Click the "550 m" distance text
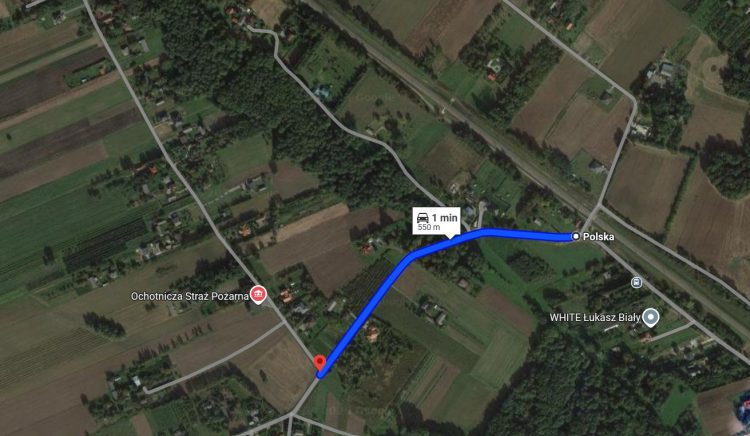This screenshot has width=750, height=436. (x=429, y=228)
